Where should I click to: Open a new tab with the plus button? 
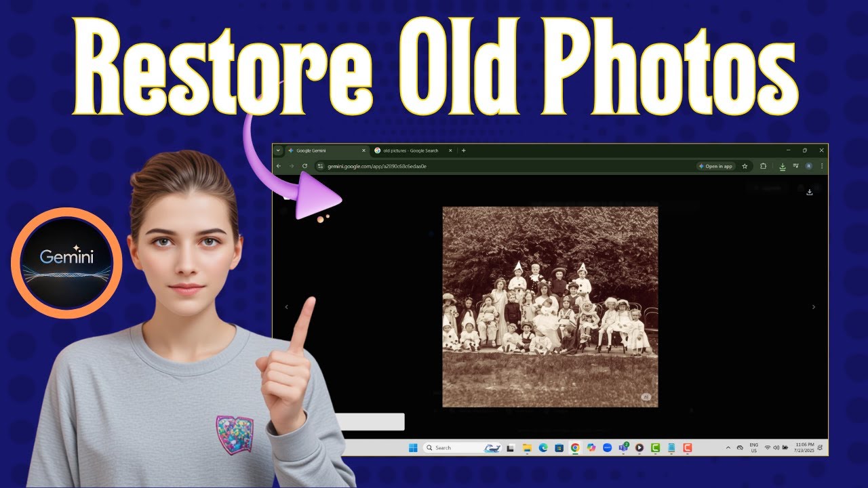coord(464,150)
